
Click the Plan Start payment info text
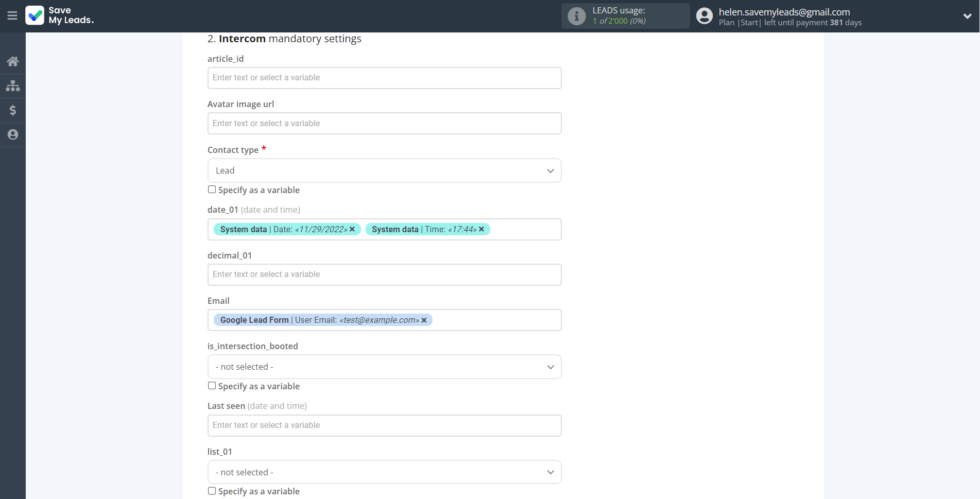click(790, 23)
